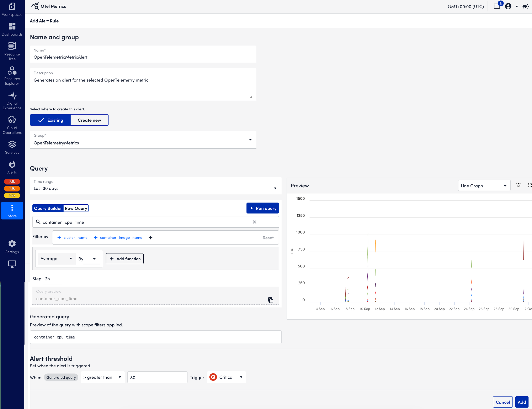Viewport: 532px width, 409px height.
Task: Open Workspaces in the sidebar
Action: (12, 9)
